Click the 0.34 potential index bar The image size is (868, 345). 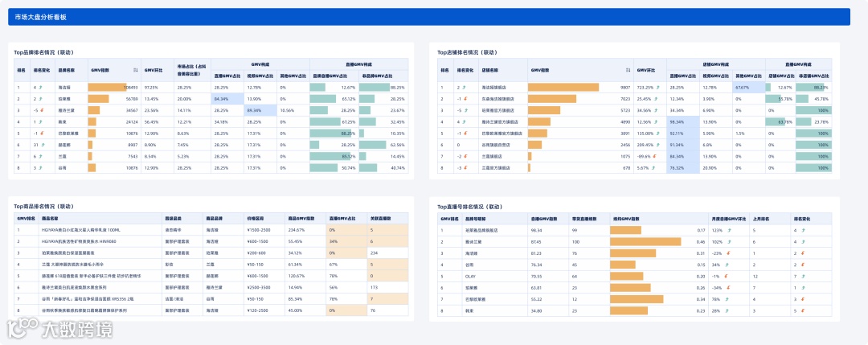(637, 299)
